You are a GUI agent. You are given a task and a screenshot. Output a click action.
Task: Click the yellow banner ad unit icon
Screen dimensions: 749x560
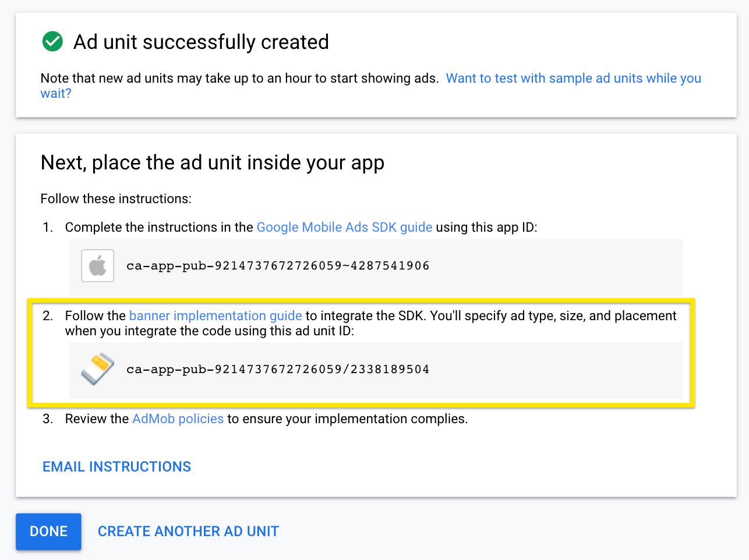point(97,369)
